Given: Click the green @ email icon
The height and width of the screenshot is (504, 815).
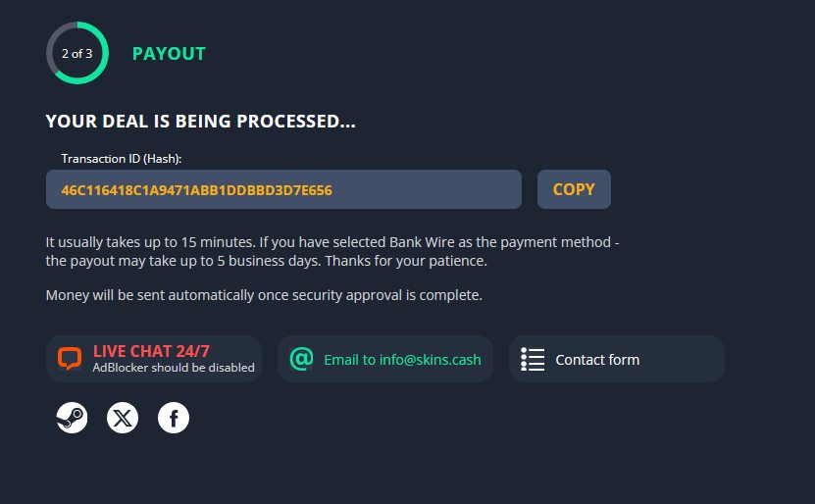Looking at the screenshot, I should tap(300, 359).
